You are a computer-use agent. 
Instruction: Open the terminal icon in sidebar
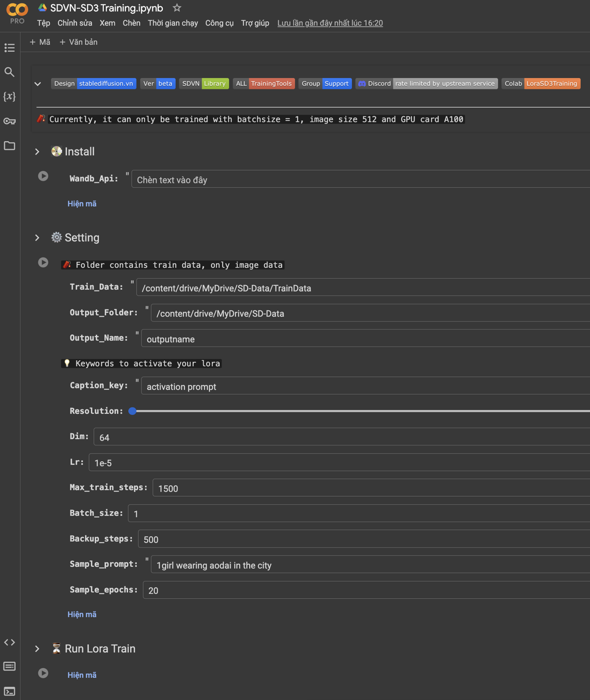[9, 691]
